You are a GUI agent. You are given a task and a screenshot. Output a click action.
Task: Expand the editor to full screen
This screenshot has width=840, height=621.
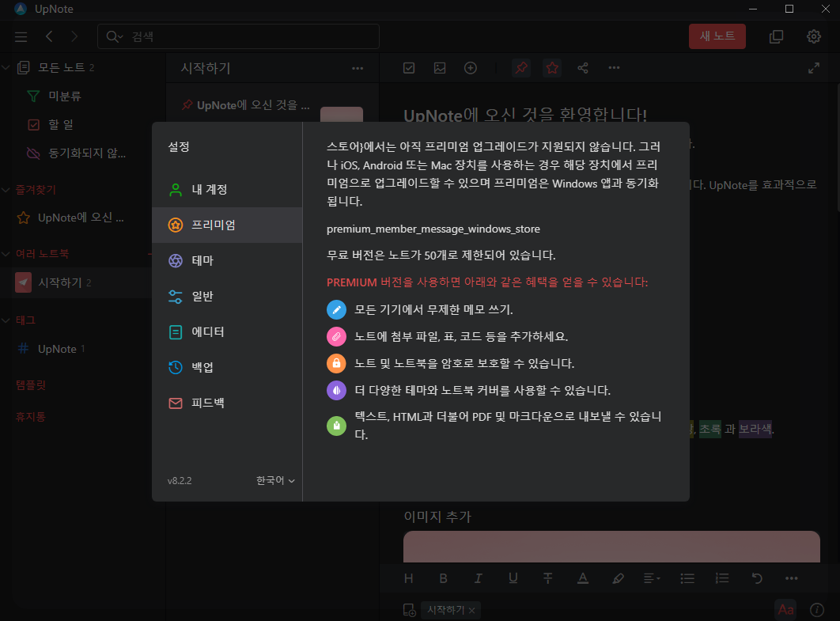pyautogui.click(x=814, y=68)
